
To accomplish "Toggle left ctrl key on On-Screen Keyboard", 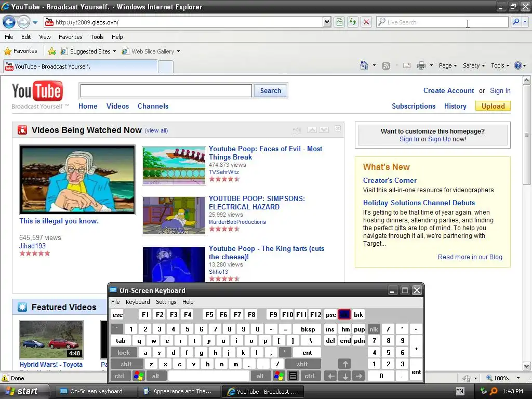I will click(119, 376).
